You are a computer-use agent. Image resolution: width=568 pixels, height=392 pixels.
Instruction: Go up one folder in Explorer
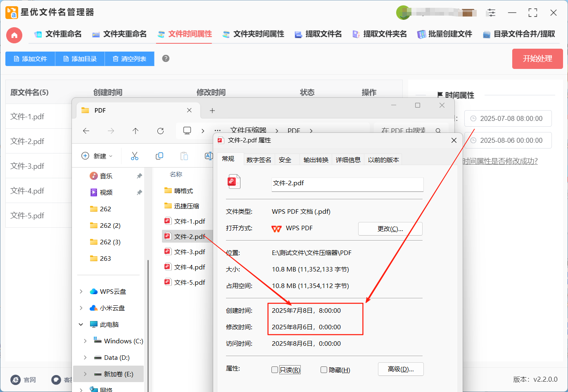[x=135, y=131]
